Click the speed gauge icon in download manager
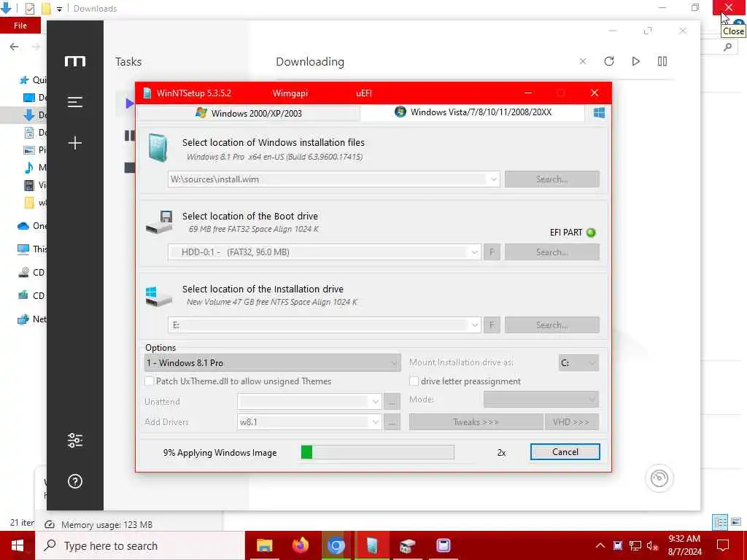The width and height of the screenshot is (747, 560). [659, 478]
